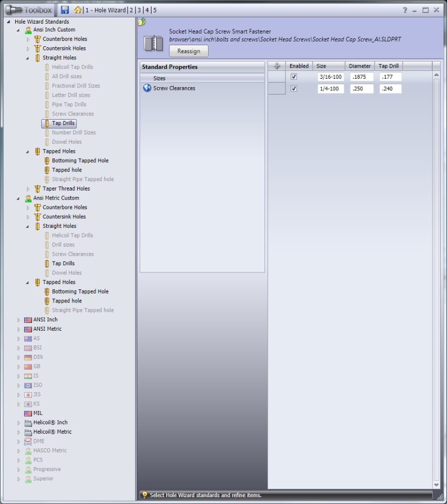Viewport: 447px width, 504px height.
Task: Click the Enabled column header
Action: tap(299, 66)
